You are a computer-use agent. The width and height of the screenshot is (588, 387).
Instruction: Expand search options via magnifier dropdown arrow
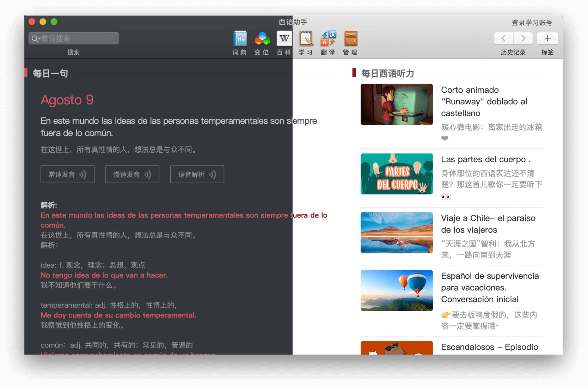tap(36, 38)
